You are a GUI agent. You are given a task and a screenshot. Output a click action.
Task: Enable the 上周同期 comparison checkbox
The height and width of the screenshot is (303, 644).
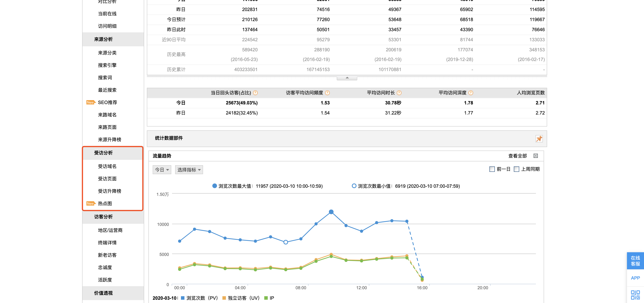pos(516,169)
